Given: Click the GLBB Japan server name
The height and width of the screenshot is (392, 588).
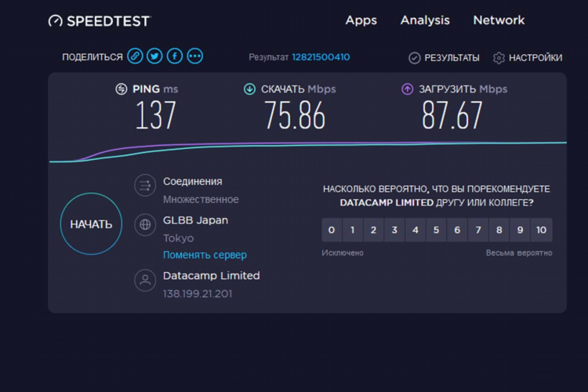Looking at the screenshot, I should (195, 220).
